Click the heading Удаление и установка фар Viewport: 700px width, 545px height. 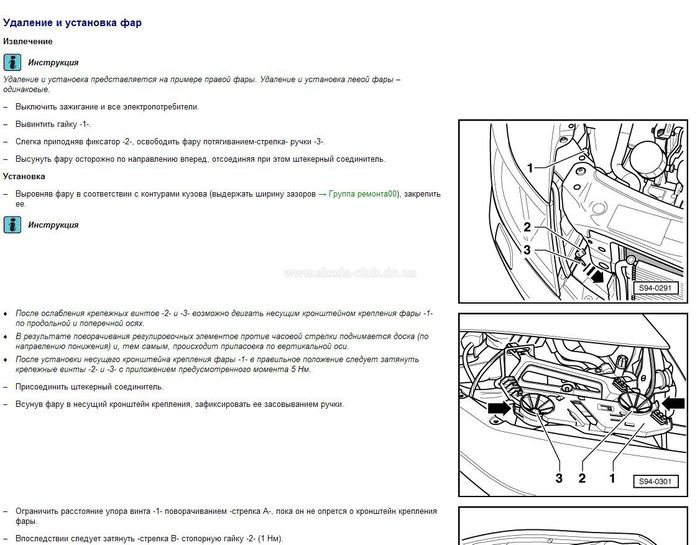pyautogui.click(x=72, y=23)
